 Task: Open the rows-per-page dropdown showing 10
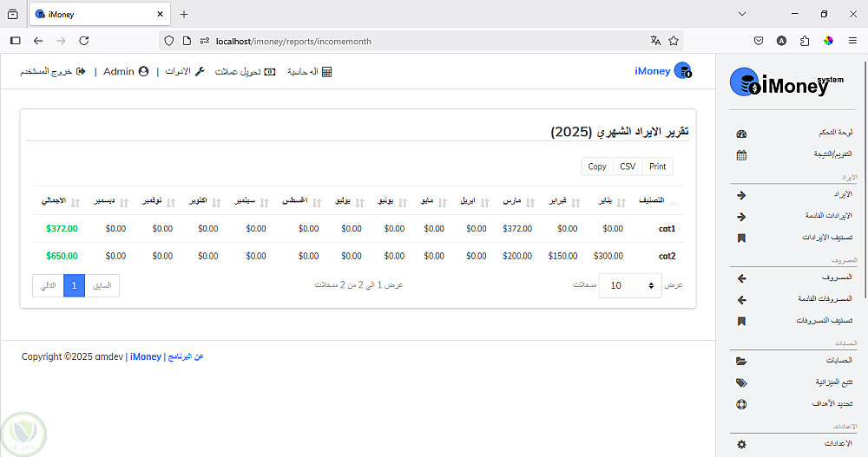(x=630, y=285)
